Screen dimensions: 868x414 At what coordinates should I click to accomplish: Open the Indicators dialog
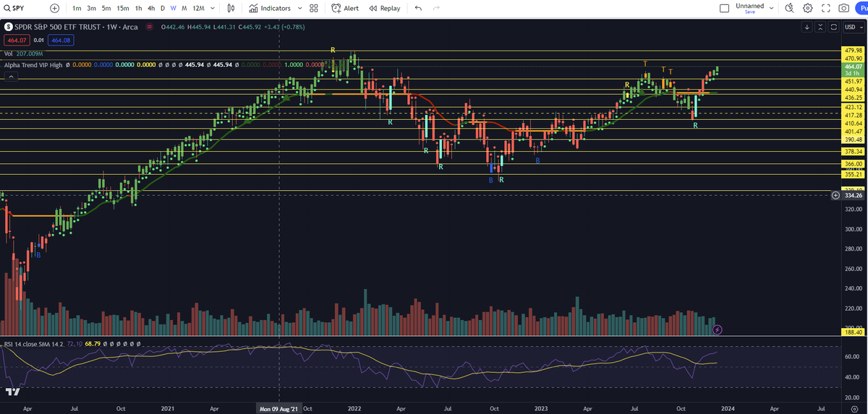[270, 8]
